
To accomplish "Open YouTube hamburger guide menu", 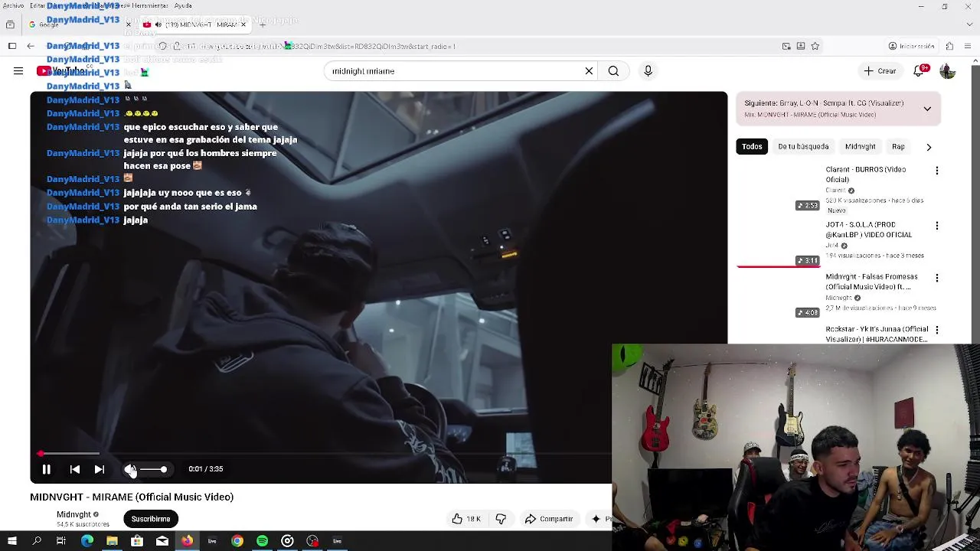I will click(x=18, y=71).
